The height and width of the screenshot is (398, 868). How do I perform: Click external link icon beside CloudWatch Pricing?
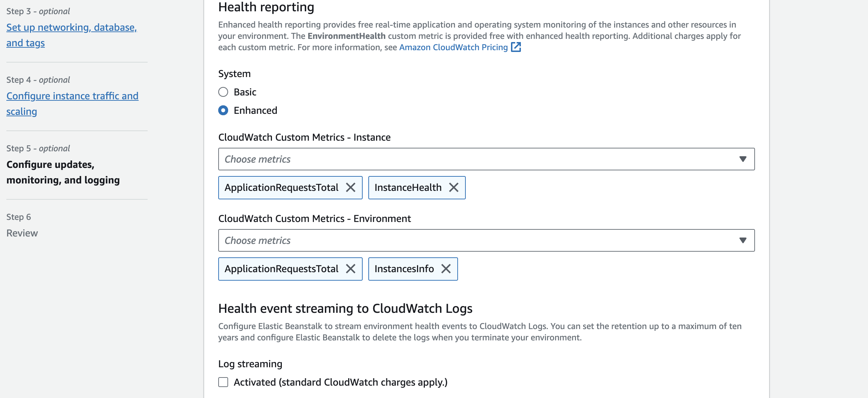pyautogui.click(x=516, y=47)
